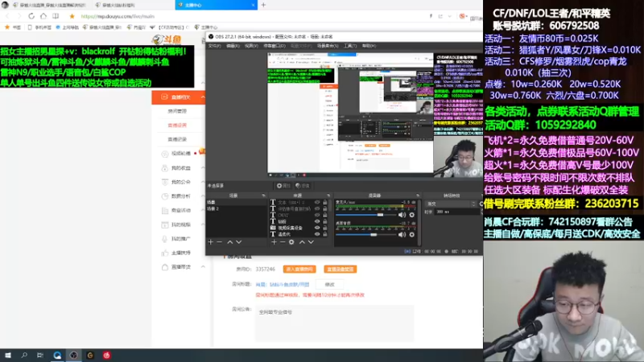Move source down in Sources panel
This screenshot has height=362, width=644.
coord(311,242)
